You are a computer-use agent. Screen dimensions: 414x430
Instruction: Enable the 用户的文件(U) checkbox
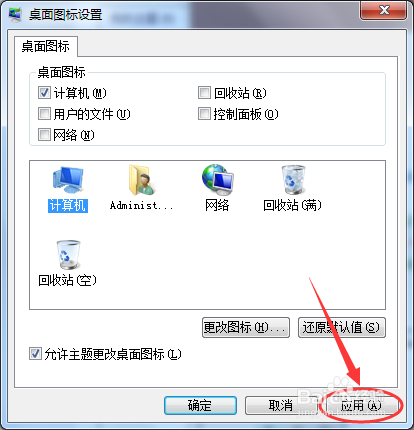[44, 114]
